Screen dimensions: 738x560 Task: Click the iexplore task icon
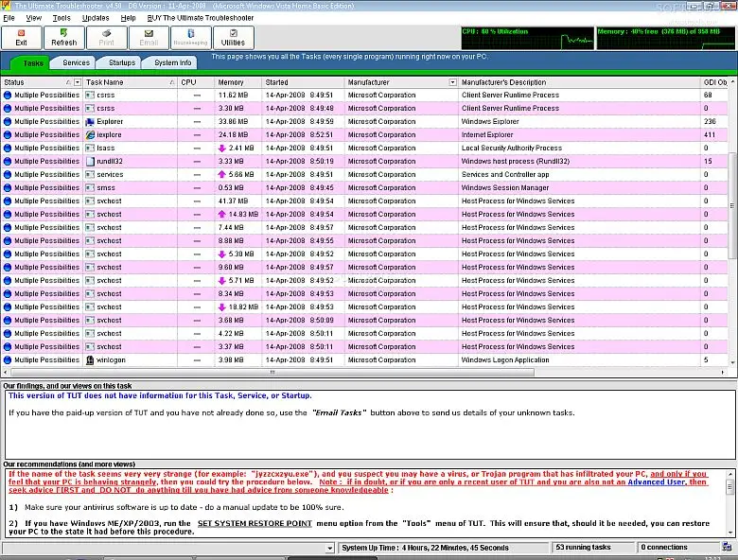tap(90, 134)
